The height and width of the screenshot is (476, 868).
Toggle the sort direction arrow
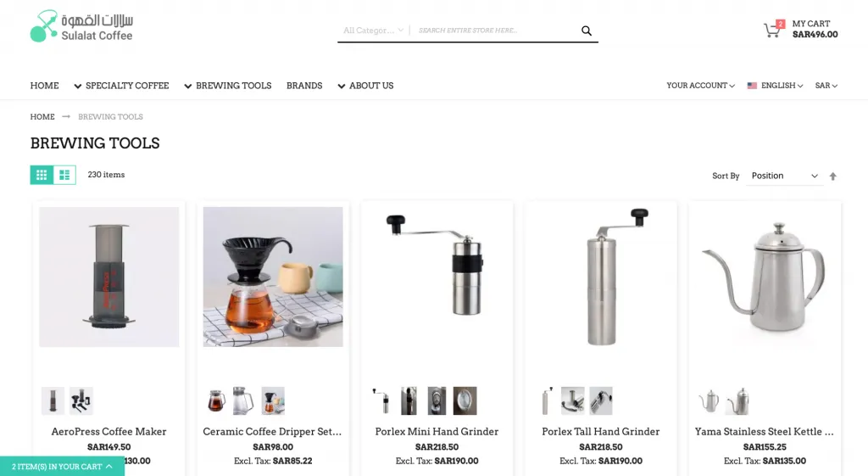tap(832, 176)
